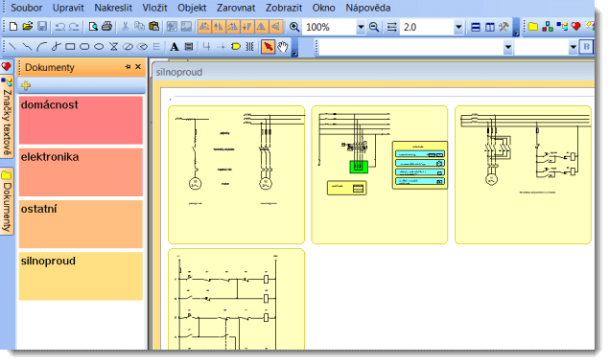Viewport: 609px width, 364px height.
Task: Click the Print icon in toolbar
Action: (x=106, y=27)
